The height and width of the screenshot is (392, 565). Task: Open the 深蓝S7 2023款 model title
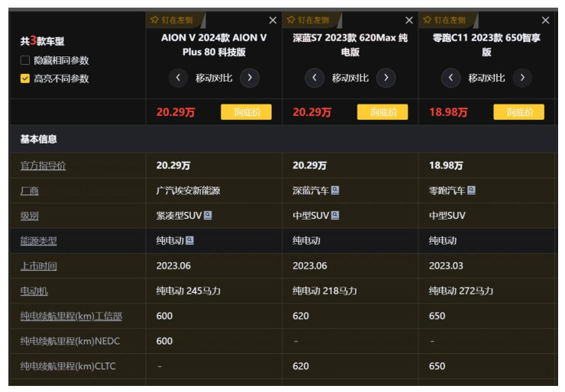(350, 45)
